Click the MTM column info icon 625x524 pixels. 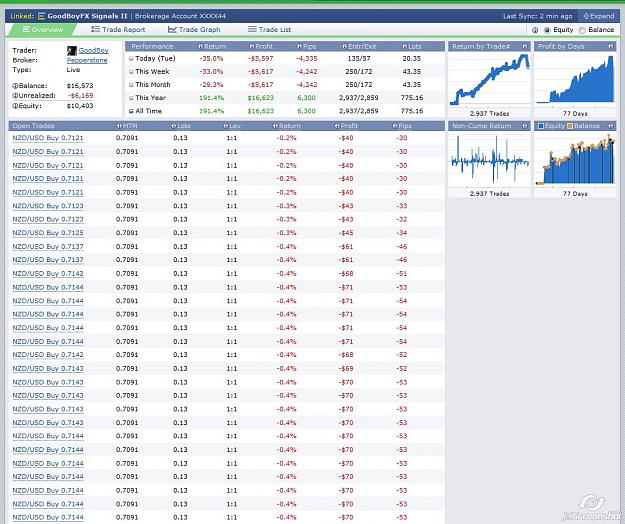point(119,126)
